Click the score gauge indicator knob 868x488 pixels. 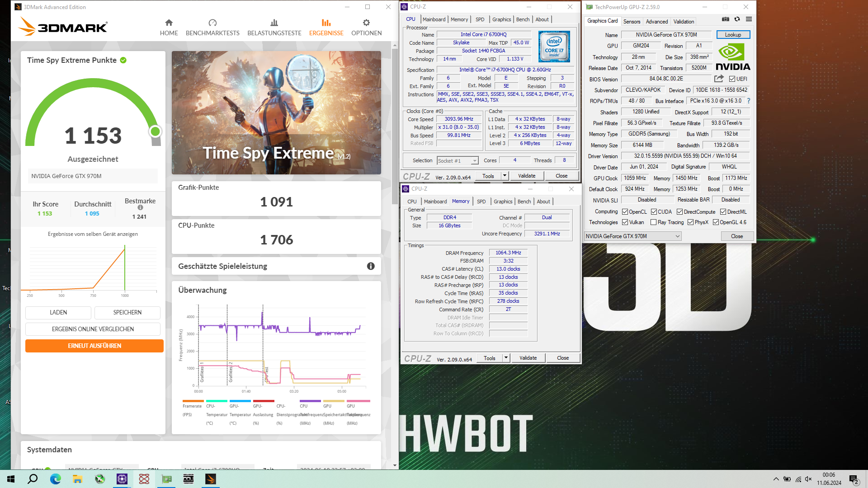pyautogui.click(x=155, y=131)
